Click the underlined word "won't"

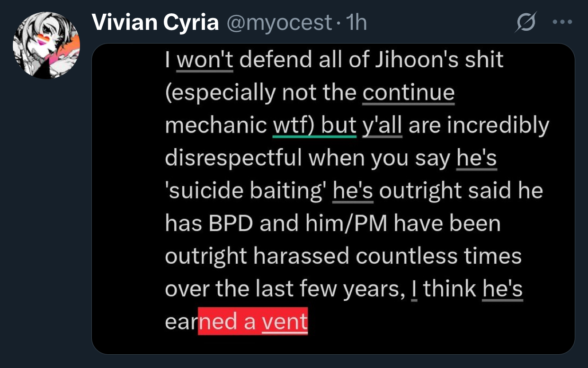tap(205, 60)
